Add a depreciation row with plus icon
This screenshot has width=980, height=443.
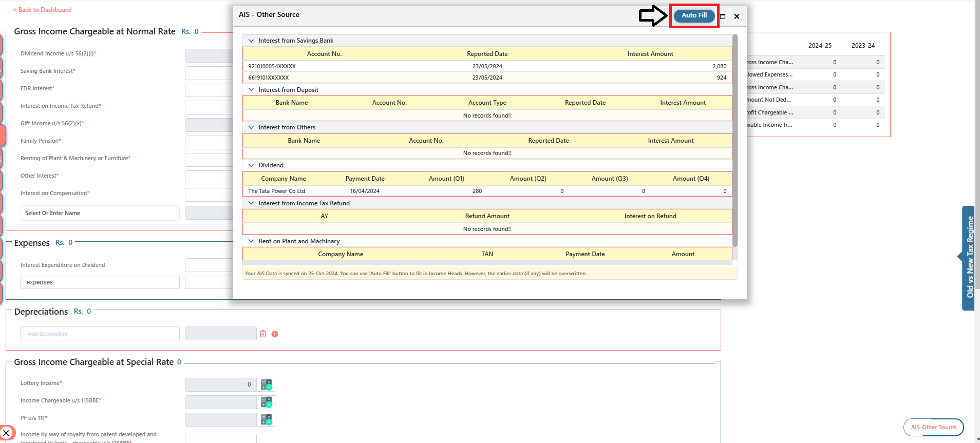tap(275, 334)
